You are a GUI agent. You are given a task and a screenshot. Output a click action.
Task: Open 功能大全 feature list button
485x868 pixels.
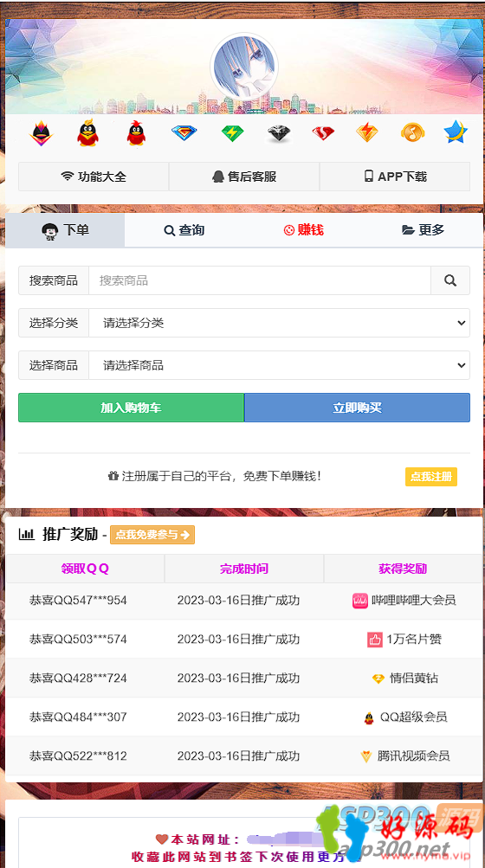94,177
